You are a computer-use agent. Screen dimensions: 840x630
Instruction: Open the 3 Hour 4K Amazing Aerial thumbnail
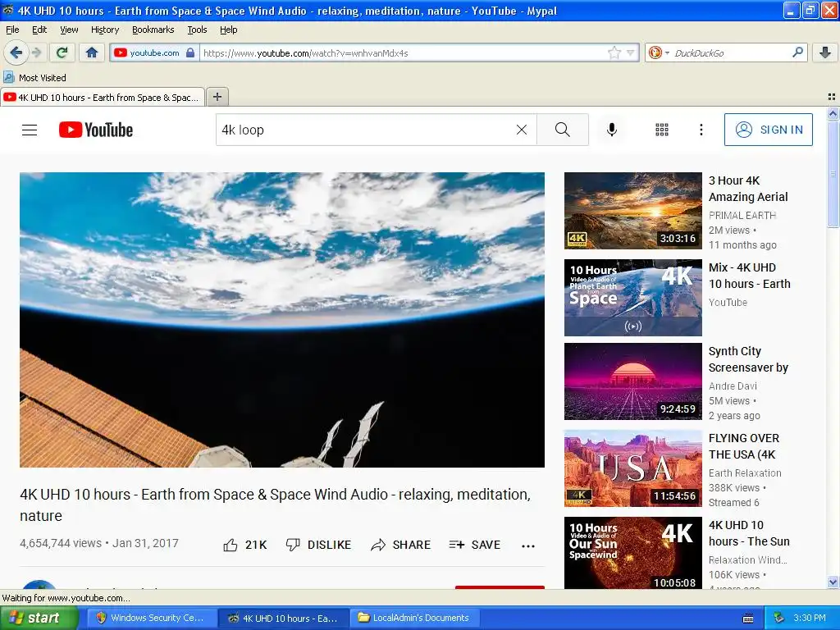tap(633, 211)
